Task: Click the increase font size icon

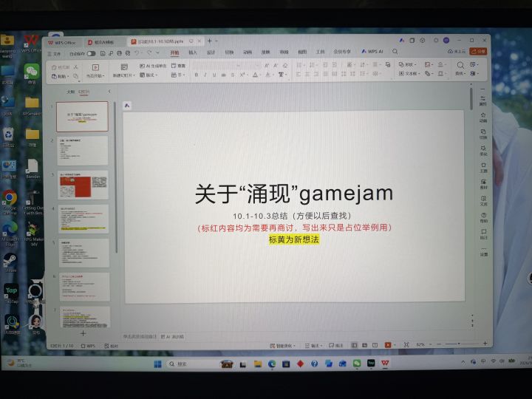Action: tap(267, 66)
